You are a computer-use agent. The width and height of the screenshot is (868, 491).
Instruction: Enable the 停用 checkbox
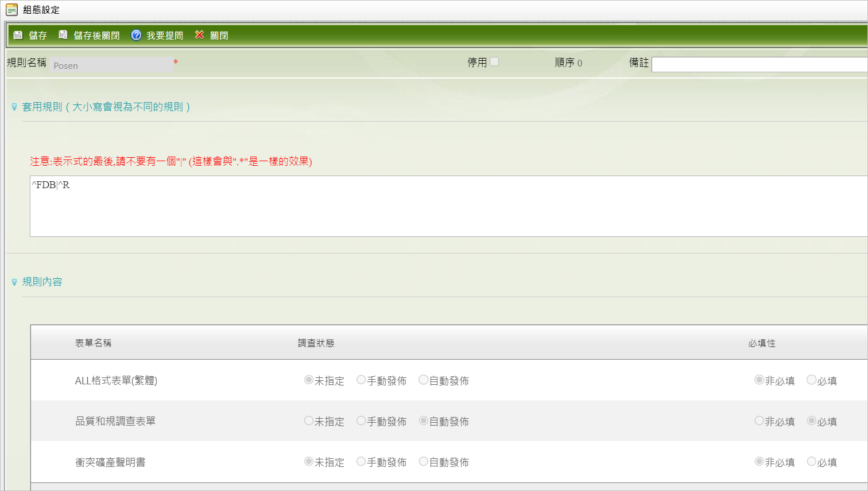click(494, 61)
